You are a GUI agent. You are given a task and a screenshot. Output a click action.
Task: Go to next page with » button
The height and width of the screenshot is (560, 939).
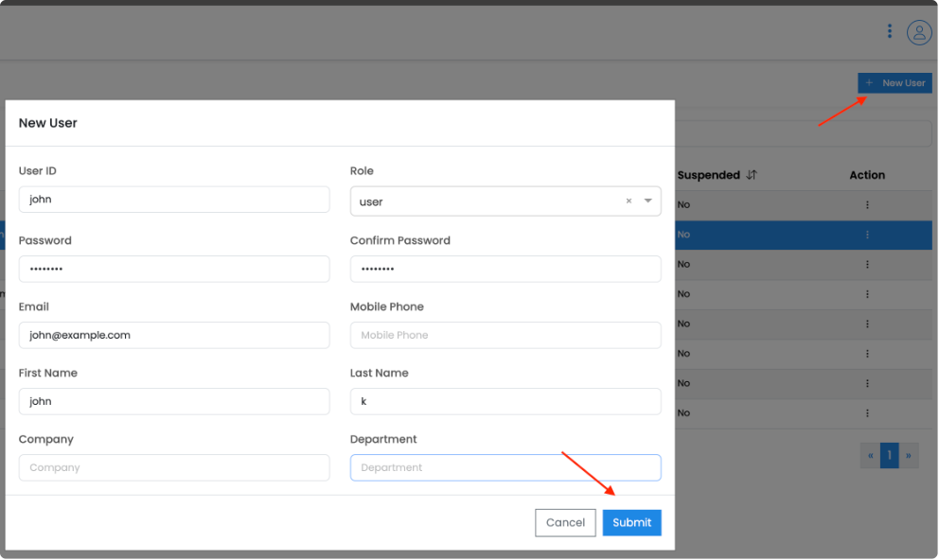coord(909,455)
